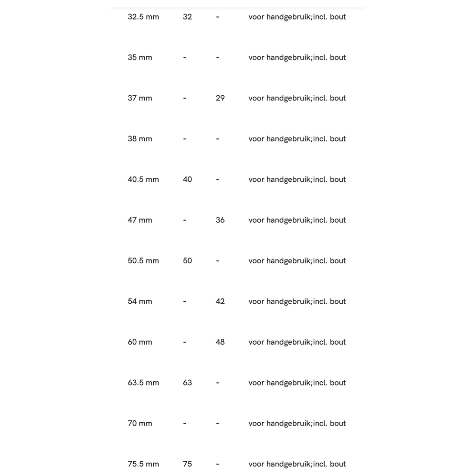Click the 38 mm row's handgebruik description
The image size is (476, 476).
pyautogui.click(x=297, y=139)
